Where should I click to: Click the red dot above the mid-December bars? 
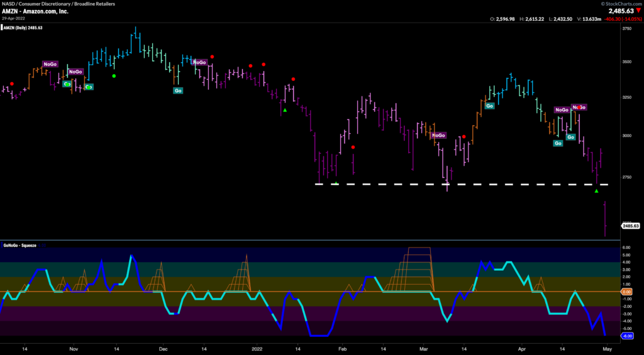[x=213, y=57]
